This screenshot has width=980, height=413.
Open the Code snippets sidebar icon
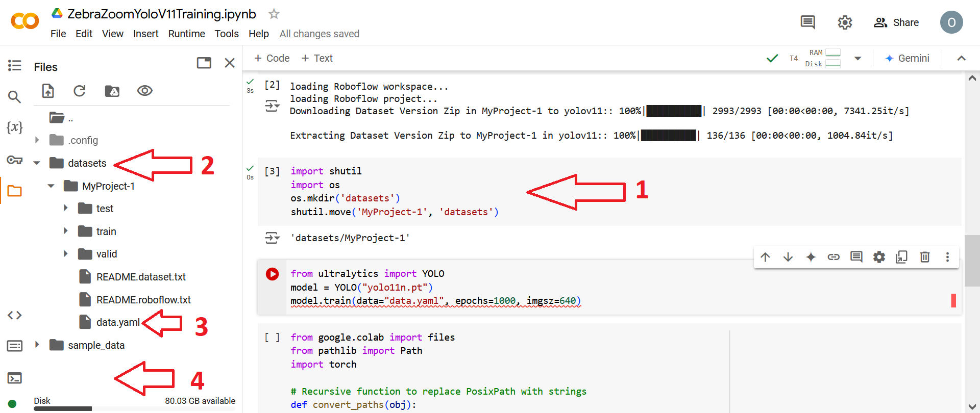click(14, 315)
